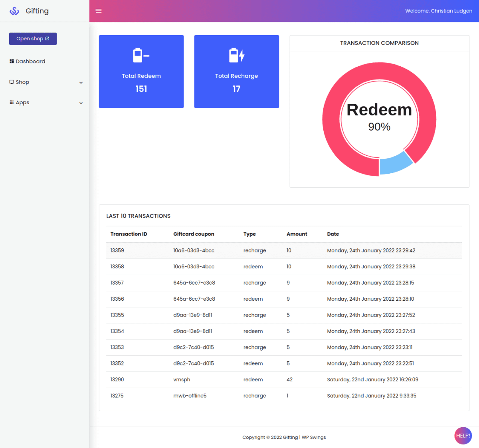The height and width of the screenshot is (448, 479).
Task: Open the Shop menu entry
Action: 22,82
